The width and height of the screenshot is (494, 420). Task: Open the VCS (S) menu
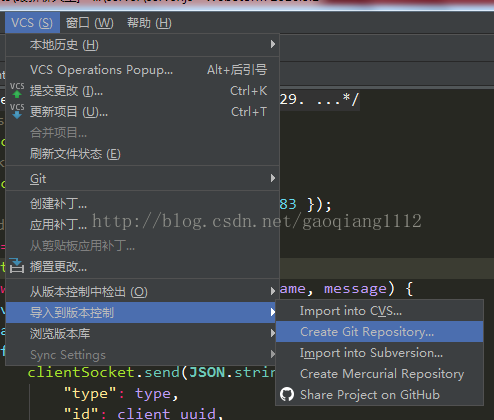coord(32,23)
